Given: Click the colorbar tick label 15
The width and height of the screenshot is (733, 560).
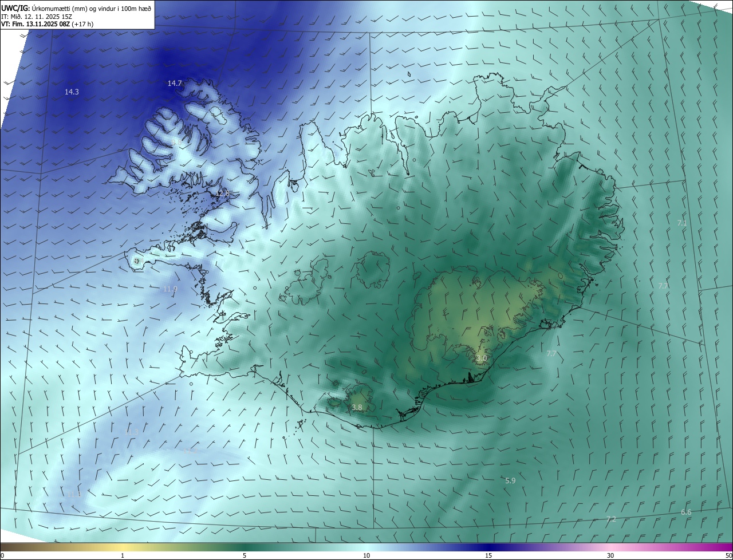Looking at the screenshot, I should [488, 555].
